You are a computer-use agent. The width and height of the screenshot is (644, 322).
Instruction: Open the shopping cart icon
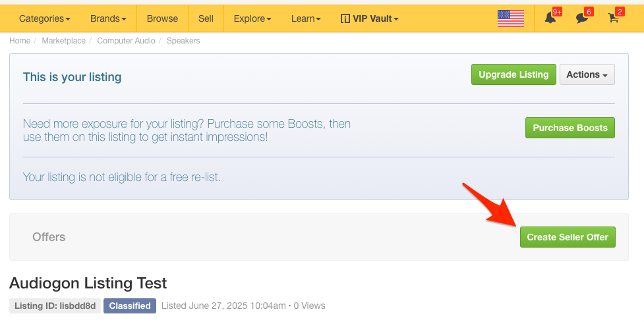tap(614, 18)
